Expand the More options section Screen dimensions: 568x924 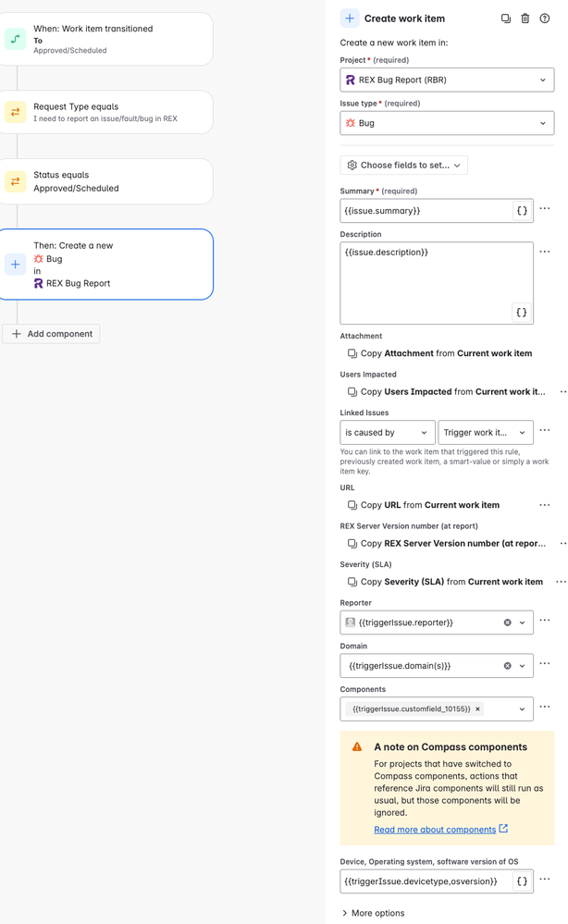tap(373, 913)
